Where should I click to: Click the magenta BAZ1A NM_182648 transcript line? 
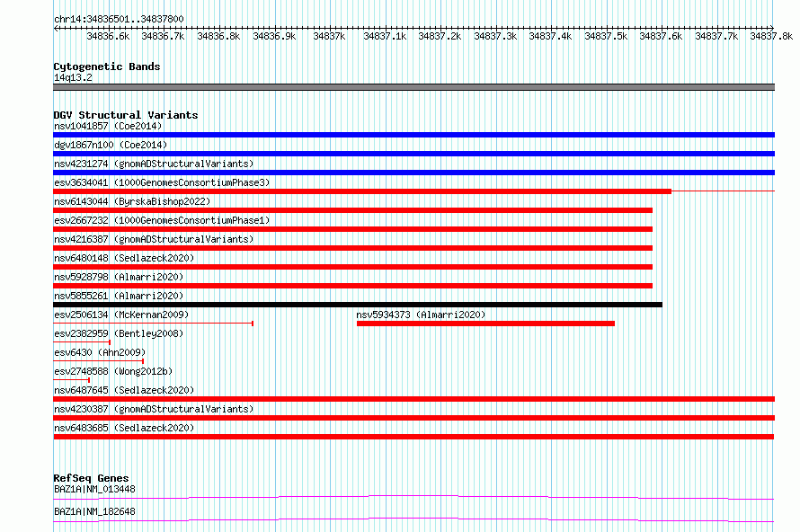413,519
